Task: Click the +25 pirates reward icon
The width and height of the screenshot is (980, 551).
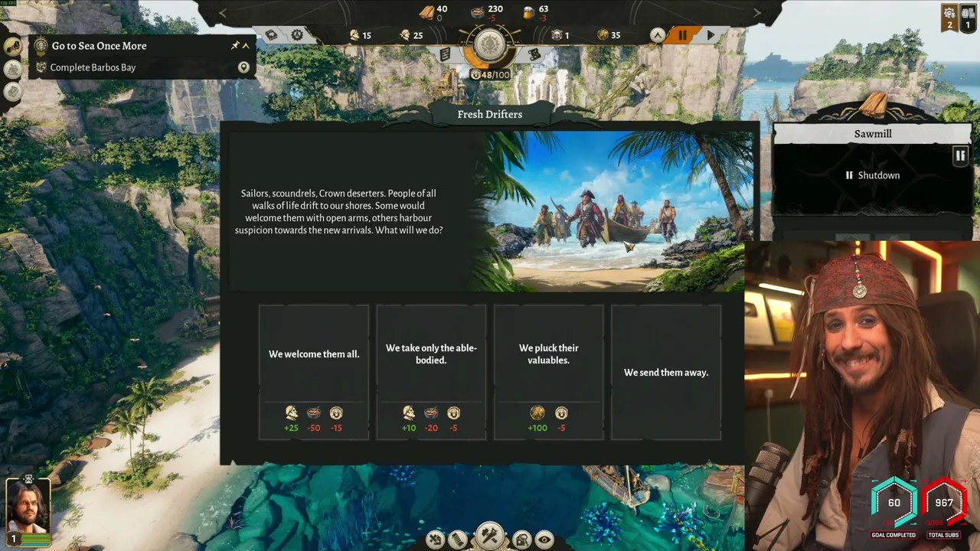Action: coord(291,413)
